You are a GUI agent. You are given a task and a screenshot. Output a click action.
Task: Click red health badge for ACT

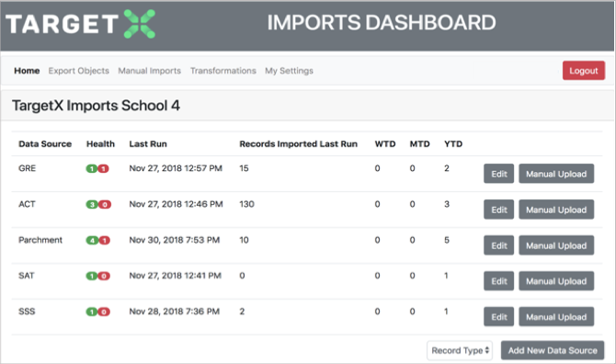tap(105, 205)
